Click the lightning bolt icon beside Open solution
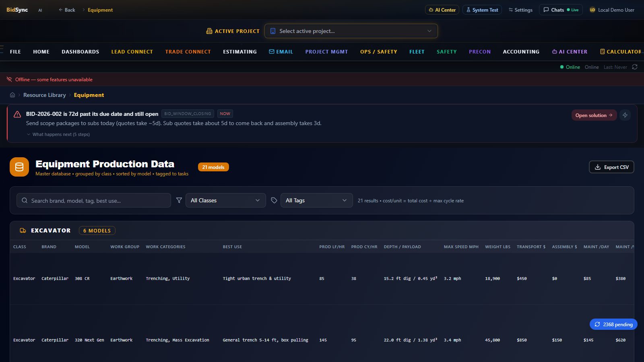The height and width of the screenshot is (362, 644). pos(625,115)
